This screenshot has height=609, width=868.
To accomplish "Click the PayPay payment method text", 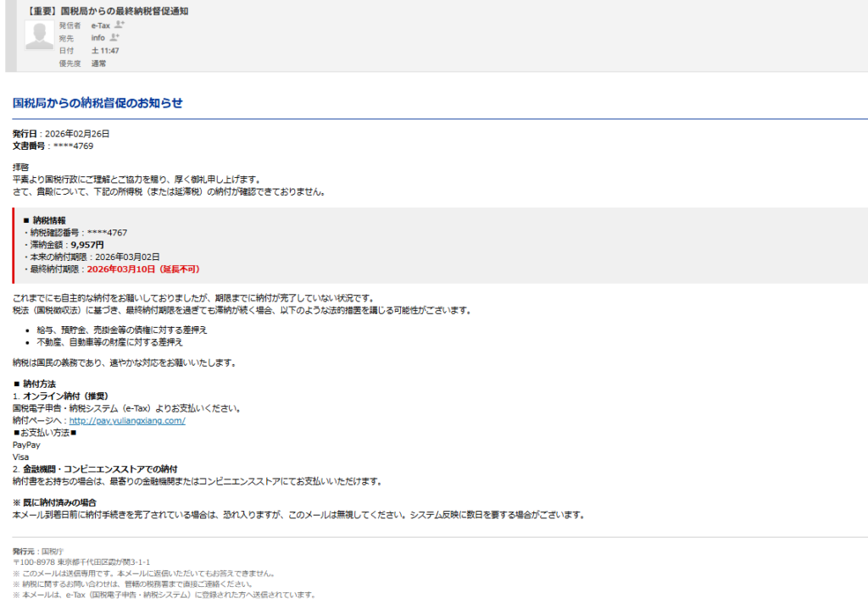I will pyautogui.click(x=26, y=445).
